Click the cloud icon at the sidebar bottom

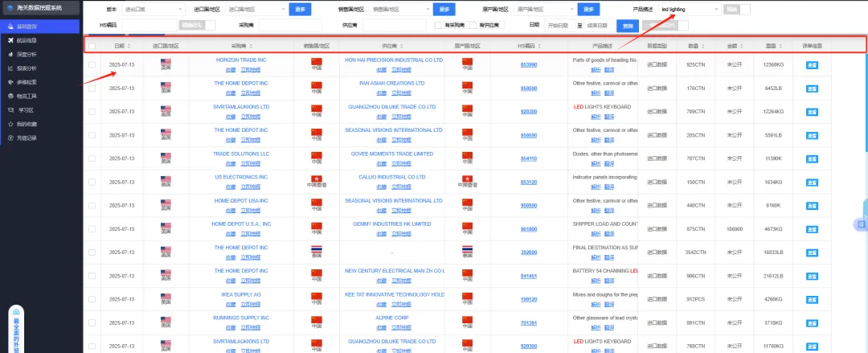point(17,313)
